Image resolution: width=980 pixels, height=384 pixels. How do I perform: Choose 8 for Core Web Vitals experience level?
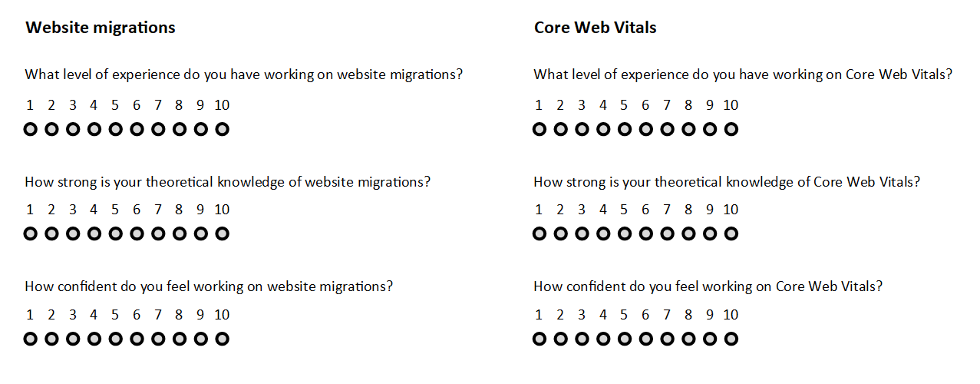(x=688, y=130)
